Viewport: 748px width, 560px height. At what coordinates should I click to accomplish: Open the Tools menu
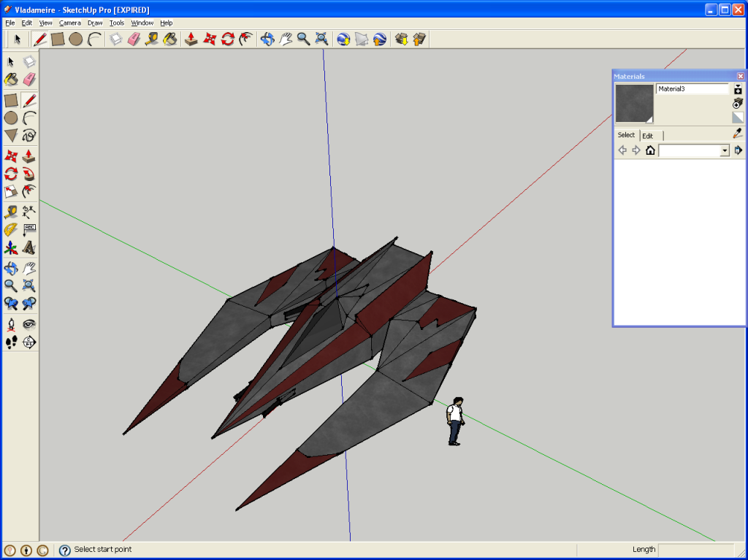point(116,23)
